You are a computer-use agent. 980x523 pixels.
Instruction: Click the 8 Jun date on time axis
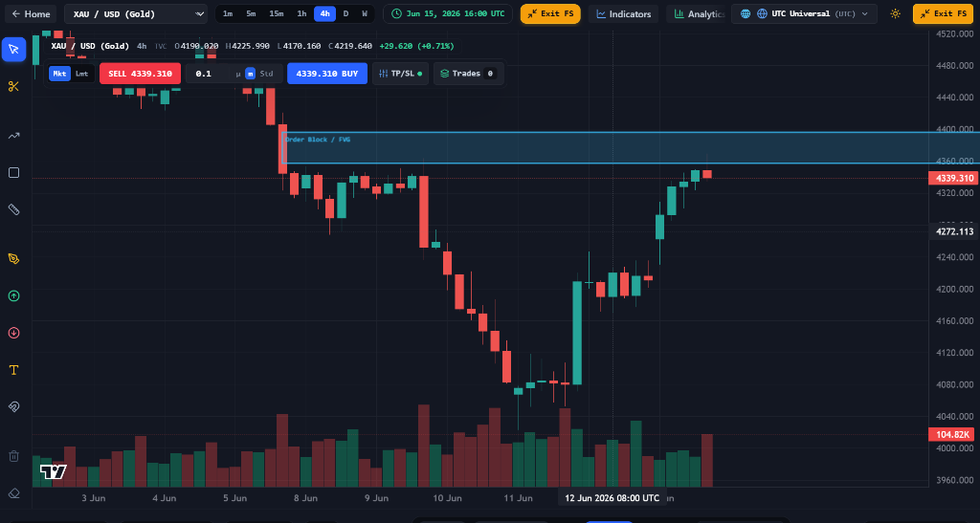pos(305,498)
